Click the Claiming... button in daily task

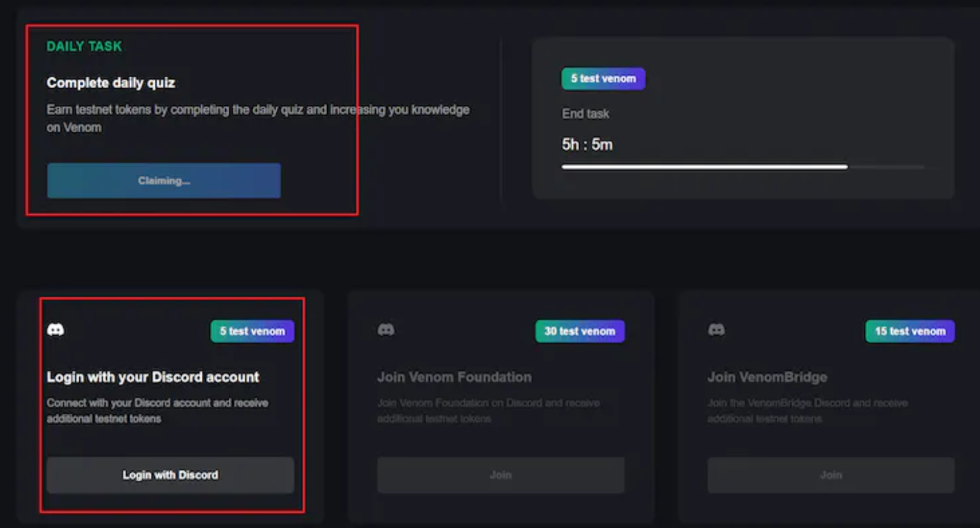click(x=164, y=181)
